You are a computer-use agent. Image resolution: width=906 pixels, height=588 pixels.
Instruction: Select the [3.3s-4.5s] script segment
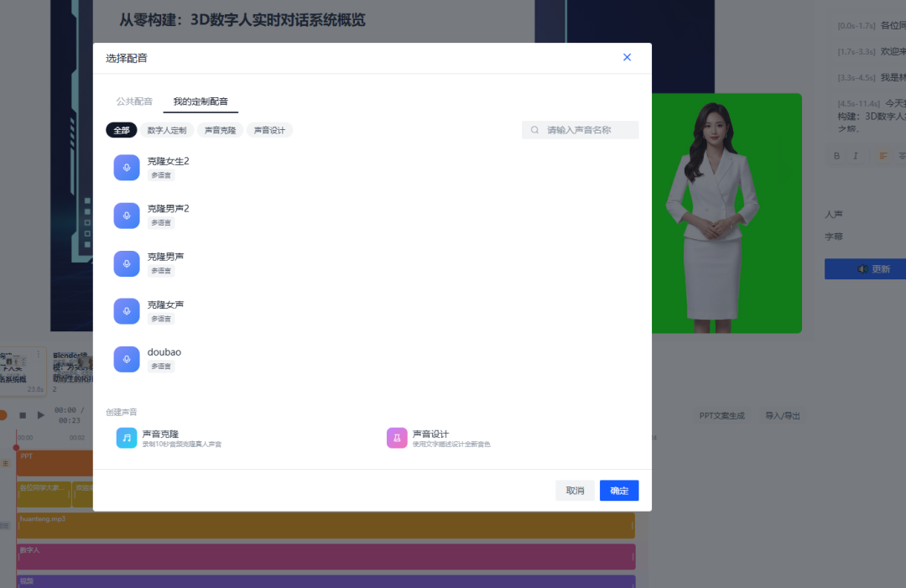[x=872, y=77]
